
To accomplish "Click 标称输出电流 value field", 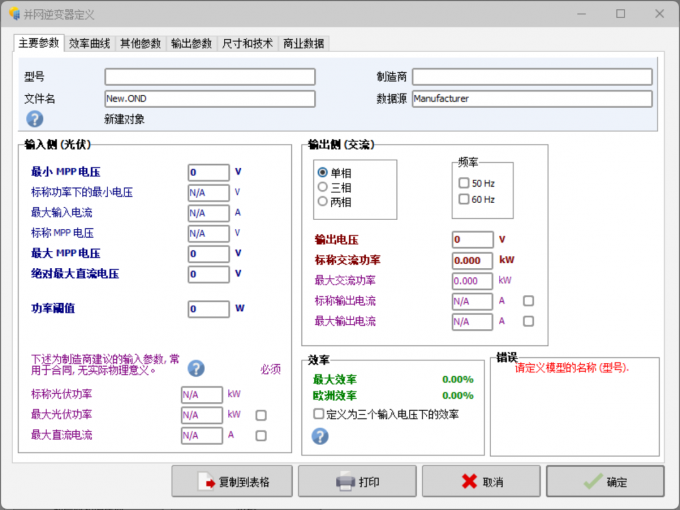I will tap(472, 301).
